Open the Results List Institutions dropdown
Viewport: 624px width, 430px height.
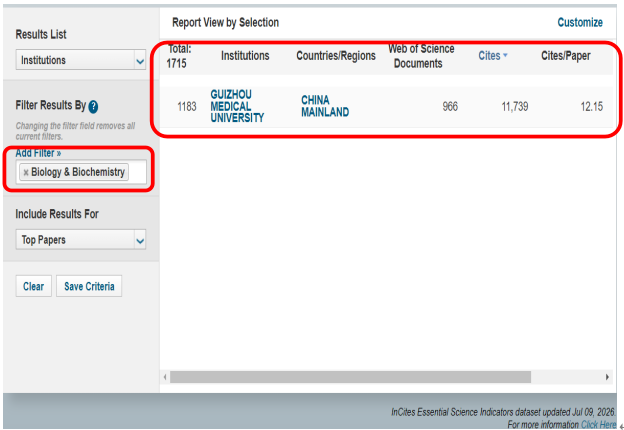tap(81, 60)
